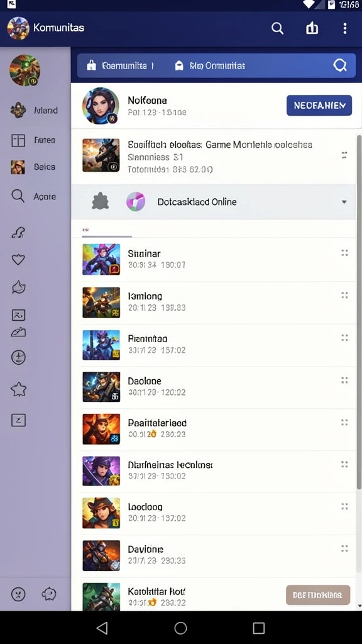Click the gray badge icon beside Dotcasklaod Online
Screen dimensions: 362x644
pos(100,202)
